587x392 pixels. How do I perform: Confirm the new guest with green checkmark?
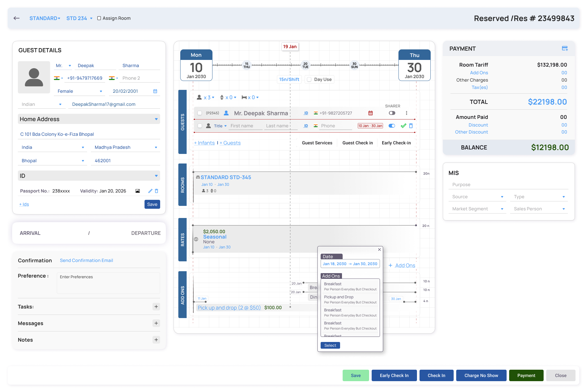click(x=404, y=126)
